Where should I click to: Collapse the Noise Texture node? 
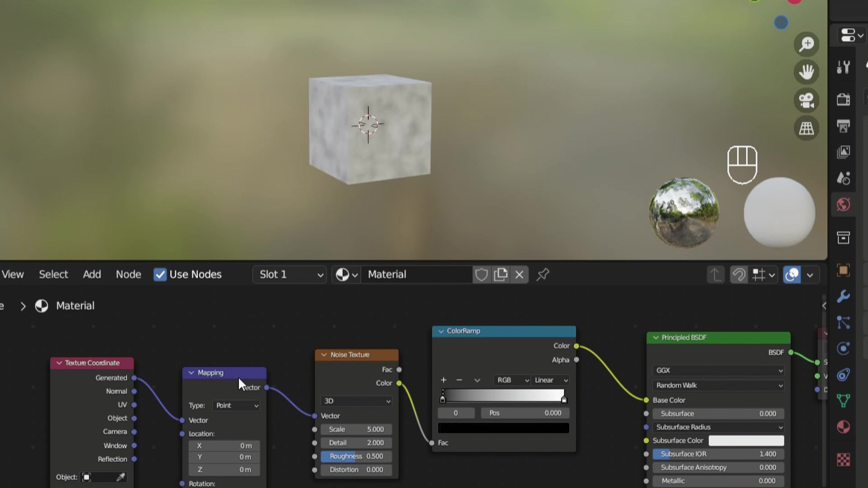[324, 355]
